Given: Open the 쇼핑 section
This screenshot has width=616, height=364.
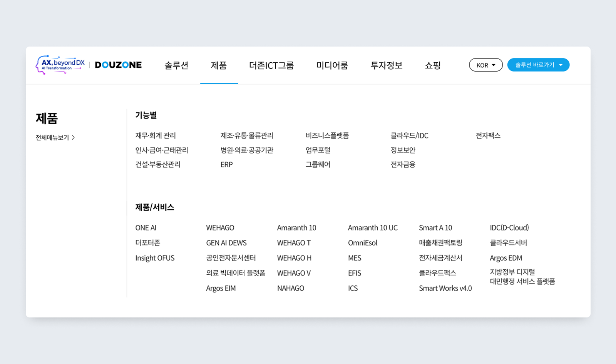Looking at the screenshot, I should (x=432, y=65).
